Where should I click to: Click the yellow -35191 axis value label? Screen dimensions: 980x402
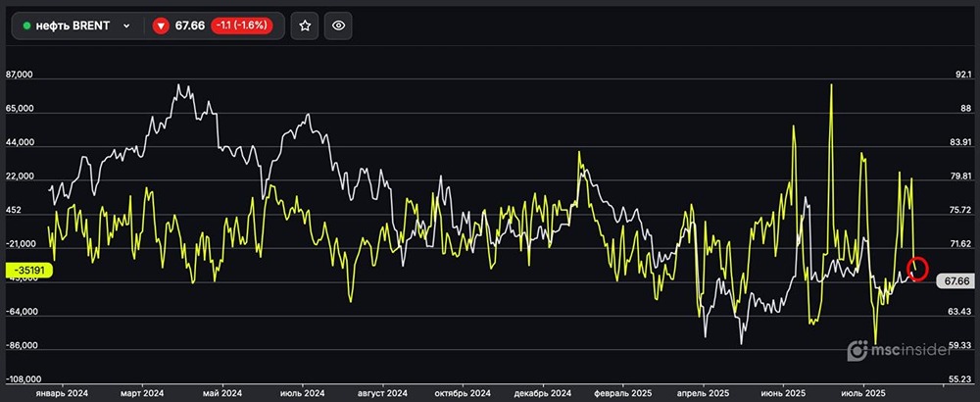[28, 271]
